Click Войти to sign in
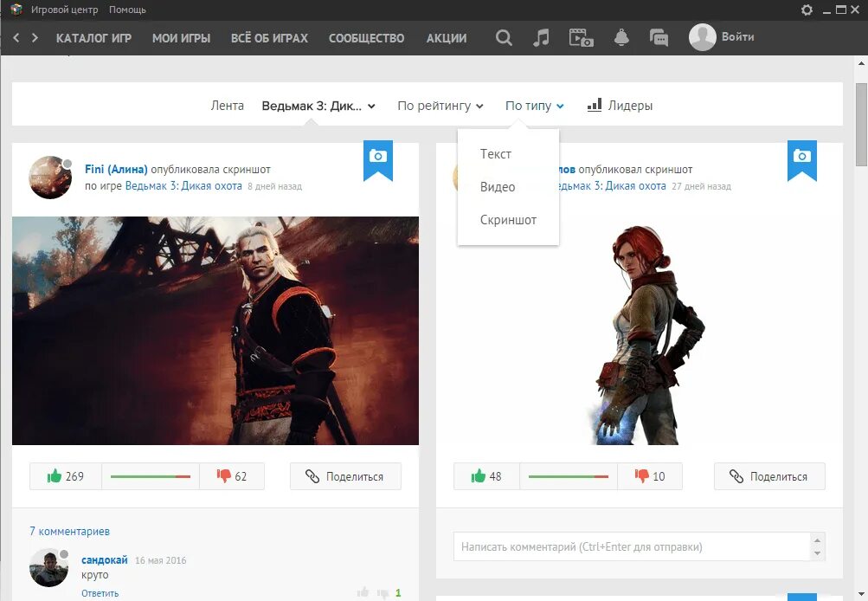The width and height of the screenshot is (868, 601). [x=737, y=36]
